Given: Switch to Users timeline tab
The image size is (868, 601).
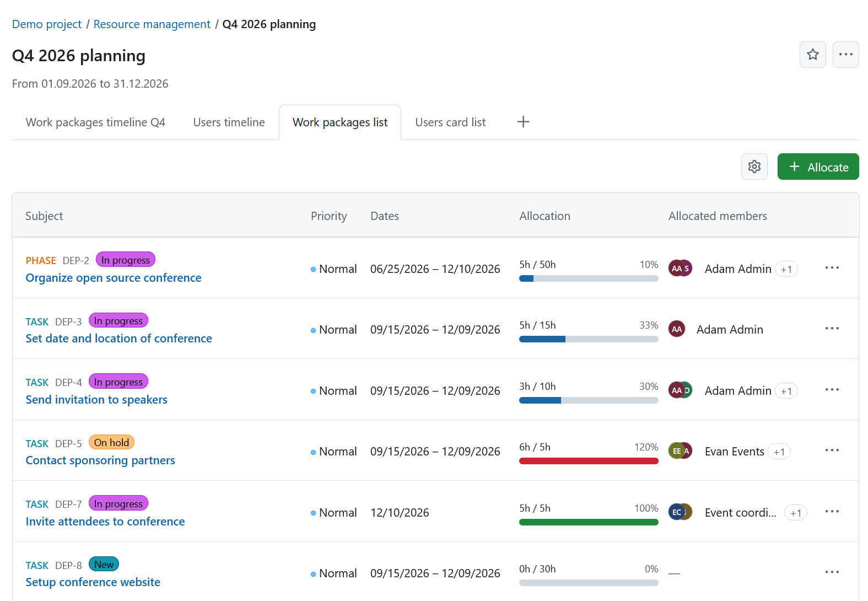Looking at the screenshot, I should pos(229,122).
